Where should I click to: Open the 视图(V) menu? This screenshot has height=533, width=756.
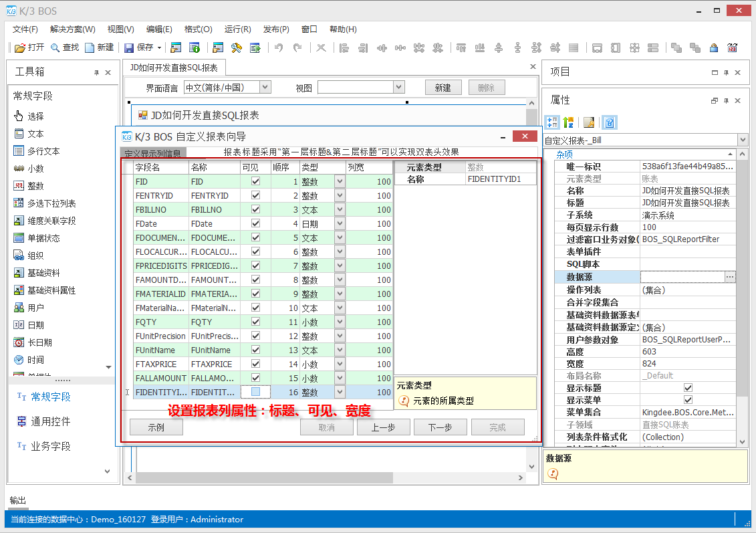pos(120,29)
